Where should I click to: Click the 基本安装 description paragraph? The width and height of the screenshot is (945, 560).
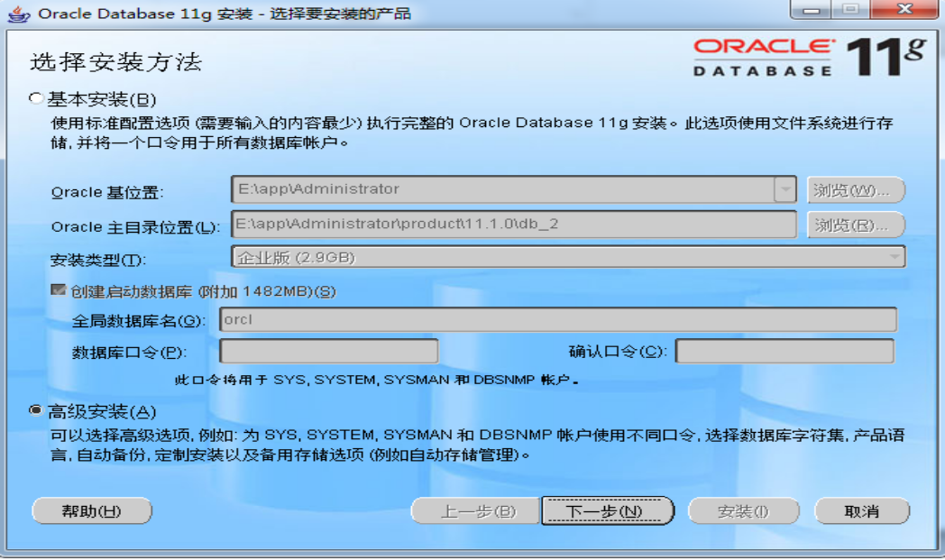pyautogui.click(x=472, y=133)
